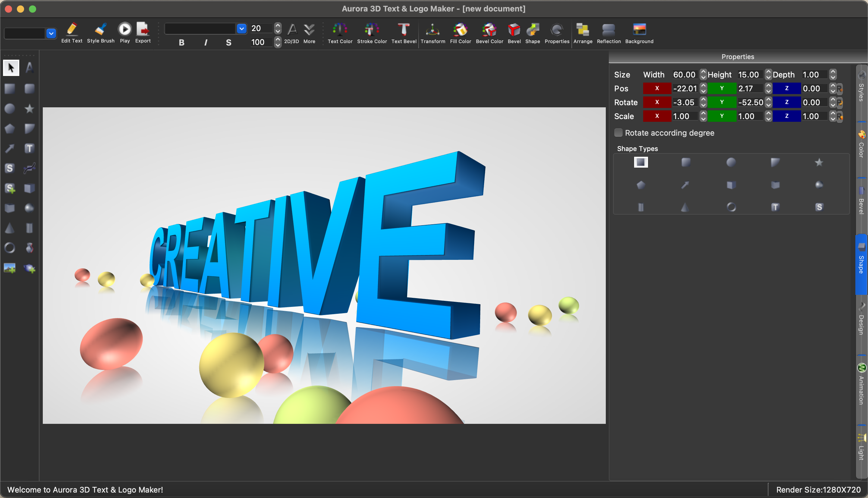
Task: Click the green Y button in the Rotate row
Action: click(x=722, y=102)
